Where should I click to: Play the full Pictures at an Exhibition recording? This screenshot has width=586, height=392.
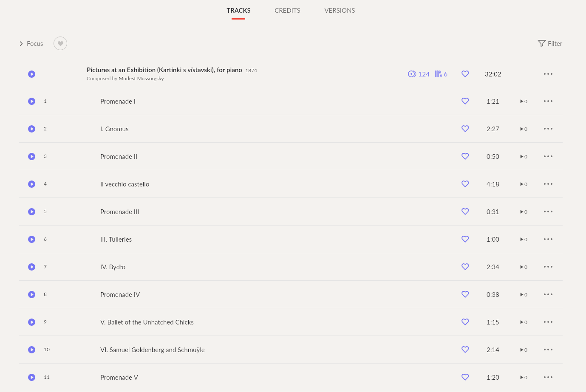point(31,74)
